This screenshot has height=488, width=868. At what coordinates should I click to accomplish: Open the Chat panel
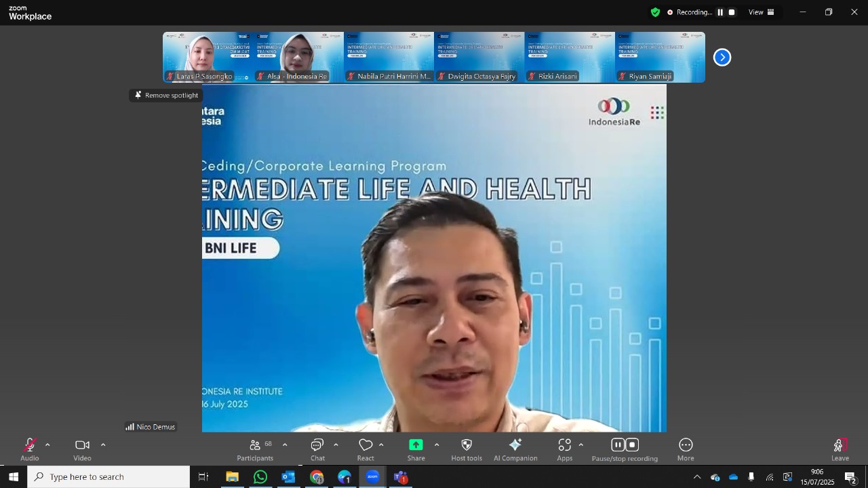[317, 449]
